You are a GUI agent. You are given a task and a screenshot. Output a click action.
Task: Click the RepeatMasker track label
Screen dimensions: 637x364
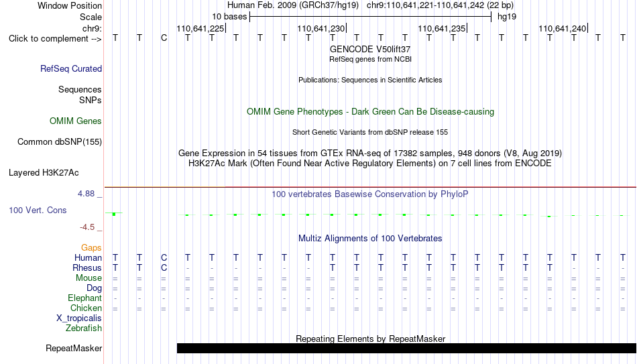point(74,348)
